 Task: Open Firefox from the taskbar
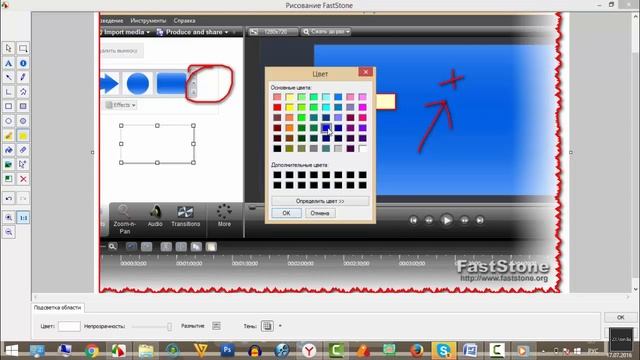point(417,351)
